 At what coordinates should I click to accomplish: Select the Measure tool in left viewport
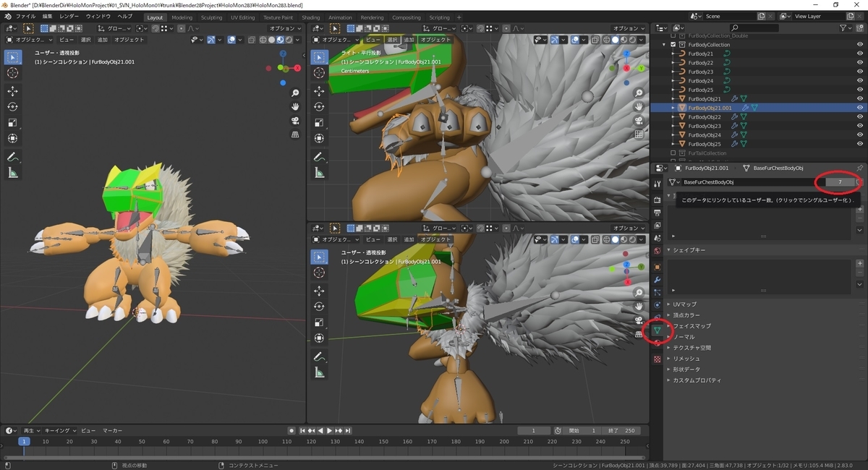point(13,173)
